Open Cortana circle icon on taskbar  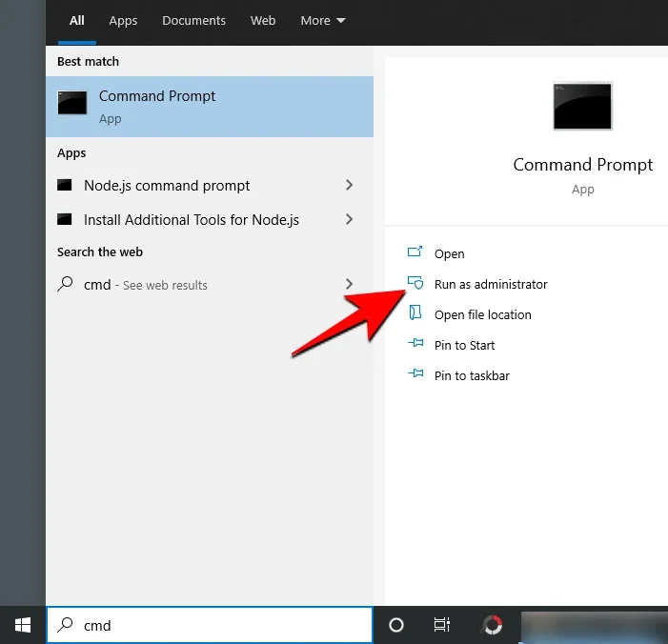(396, 625)
